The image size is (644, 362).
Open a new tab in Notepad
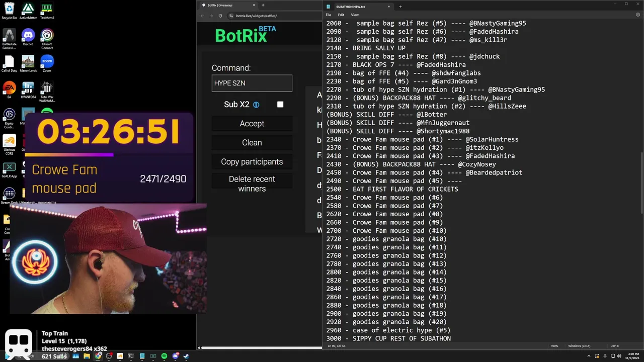400,7
